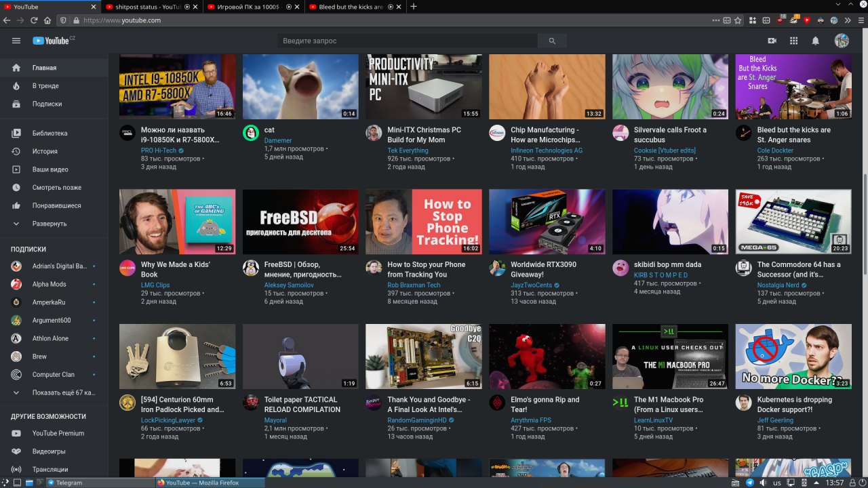Click the browser home icon

click(46, 20)
